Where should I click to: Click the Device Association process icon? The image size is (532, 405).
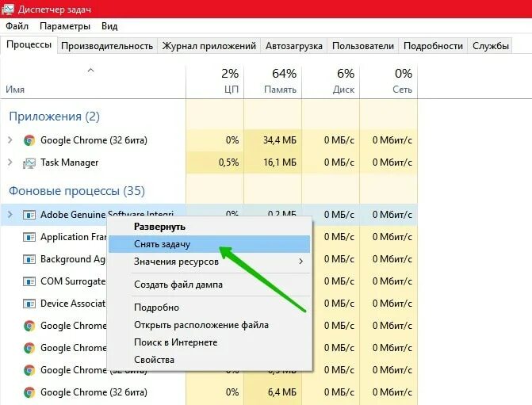point(29,304)
